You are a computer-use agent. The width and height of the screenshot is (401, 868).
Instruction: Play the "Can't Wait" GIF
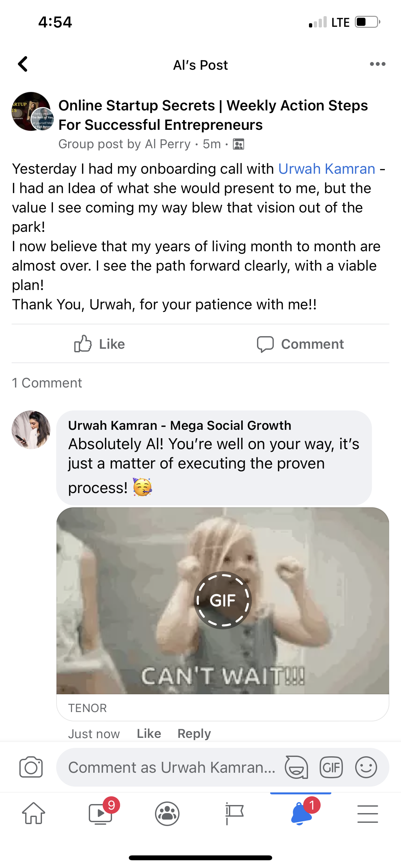(x=222, y=600)
